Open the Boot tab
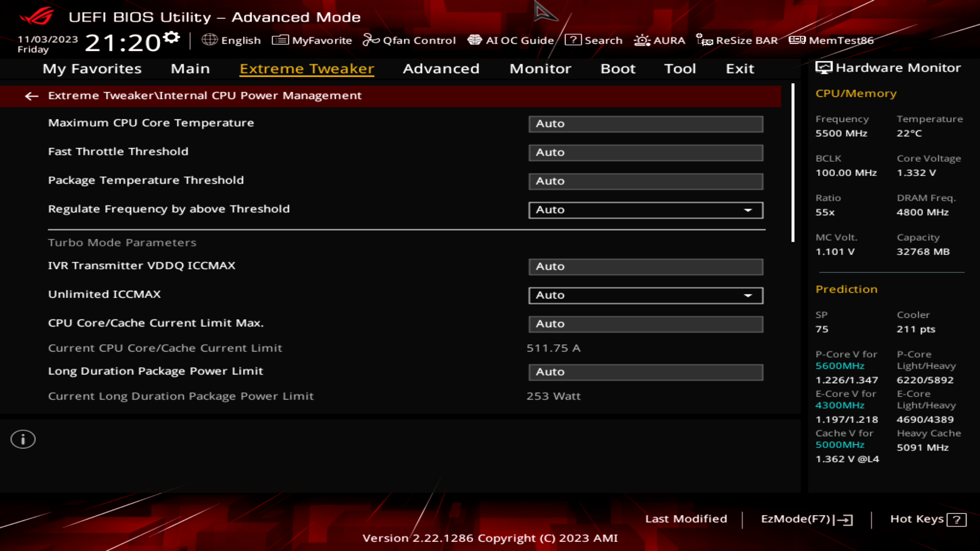 [x=618, y=68]
